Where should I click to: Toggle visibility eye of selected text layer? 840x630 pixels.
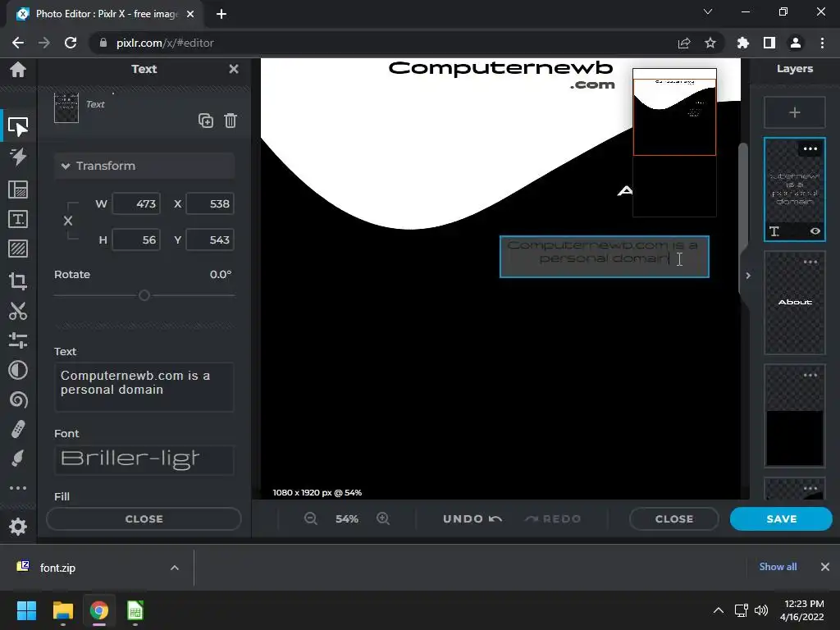coord(815,231)
